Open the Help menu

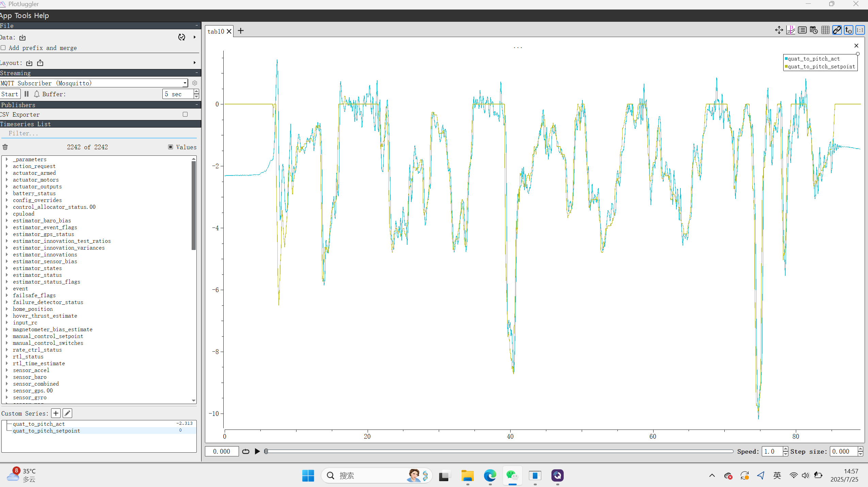coord(41,15)
